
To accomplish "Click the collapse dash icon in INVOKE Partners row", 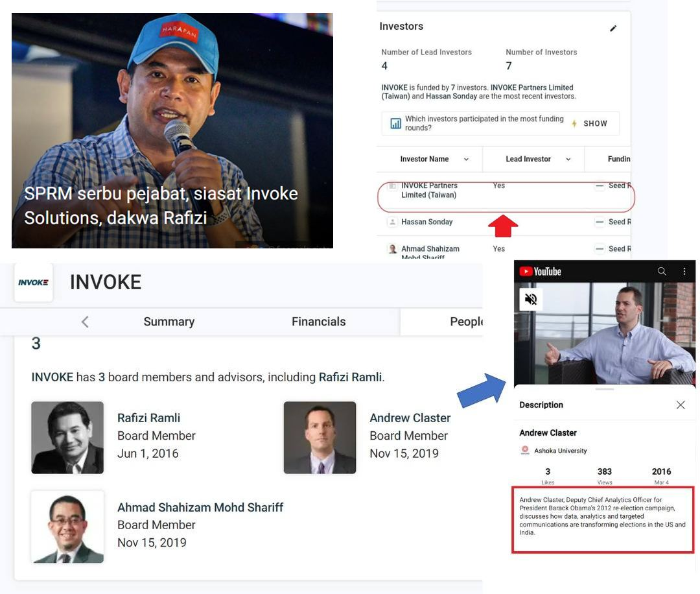I will [600, 185].
